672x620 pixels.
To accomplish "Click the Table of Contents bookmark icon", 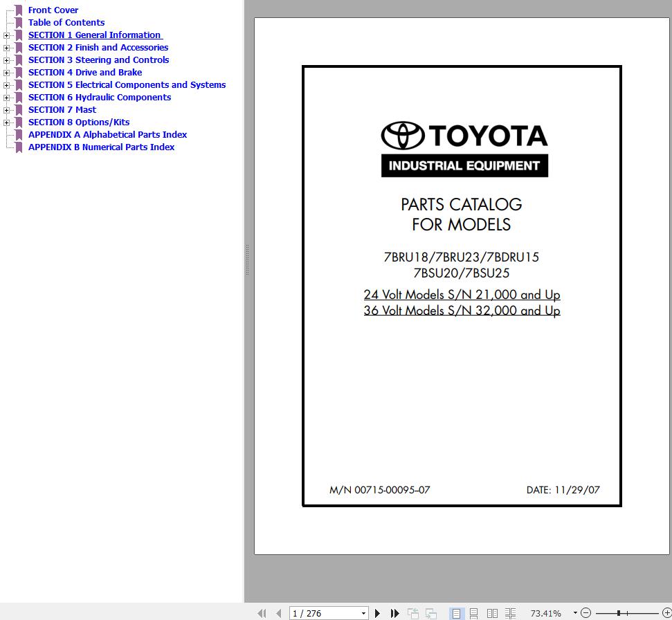I will 19,23.
